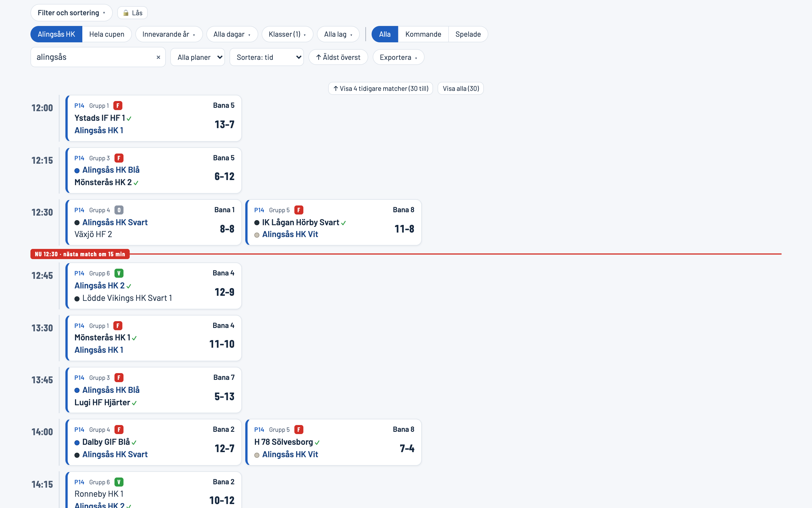Open Alla planer select box
Viewport: 812px width, 508px height.
click(198, 58)
